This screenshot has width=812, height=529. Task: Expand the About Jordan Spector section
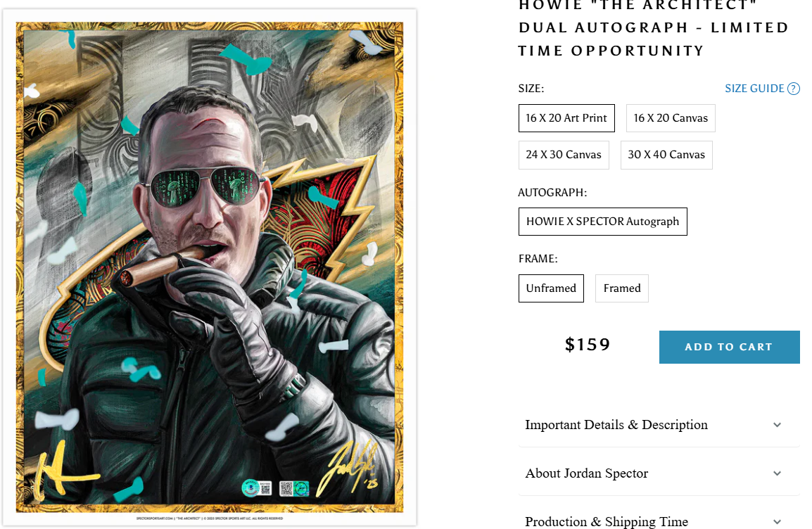(x=659, y=473)
